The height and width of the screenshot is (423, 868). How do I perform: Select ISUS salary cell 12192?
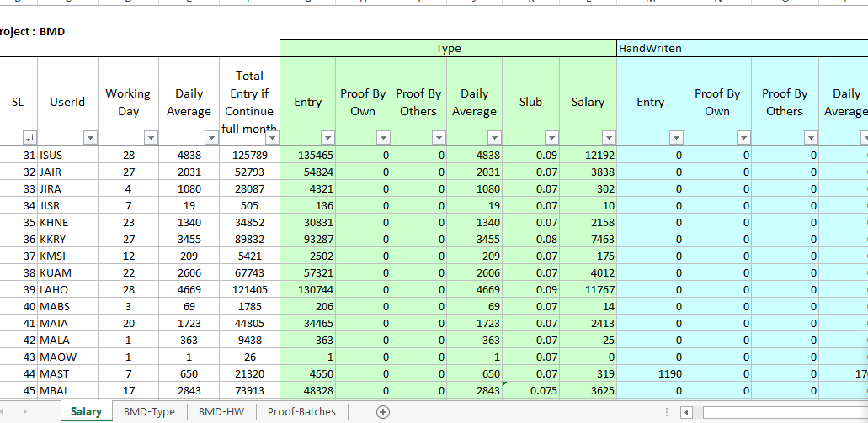(x=588, y=156)
